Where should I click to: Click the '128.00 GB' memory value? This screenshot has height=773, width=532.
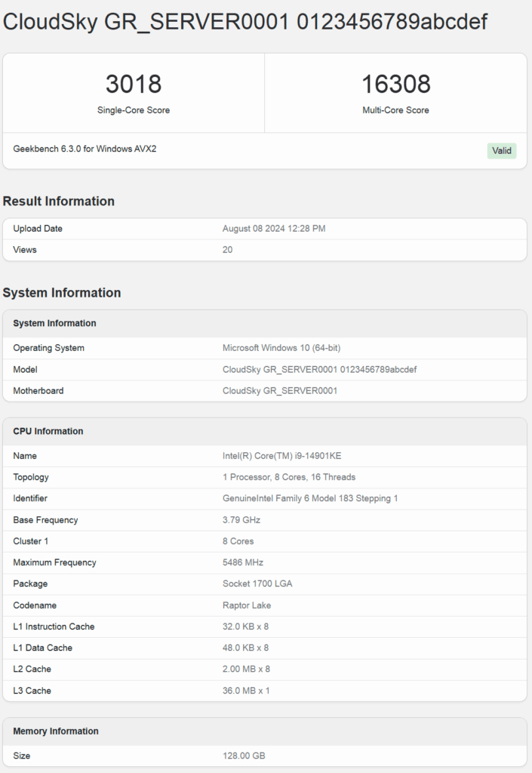[244, 756]
